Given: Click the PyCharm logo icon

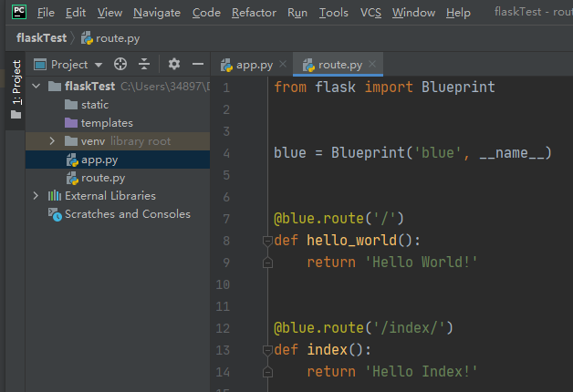Looking at the screenshot, I should 19,12.
